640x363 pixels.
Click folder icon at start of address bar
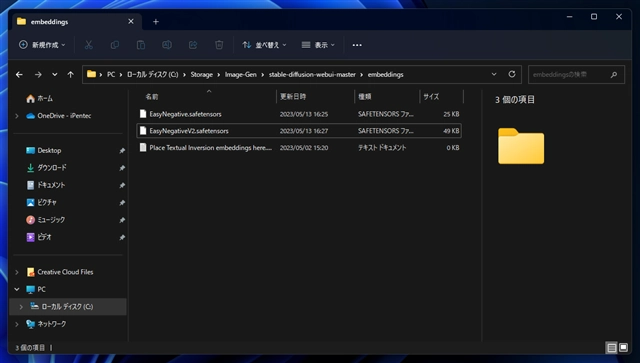tap(91, 74)
